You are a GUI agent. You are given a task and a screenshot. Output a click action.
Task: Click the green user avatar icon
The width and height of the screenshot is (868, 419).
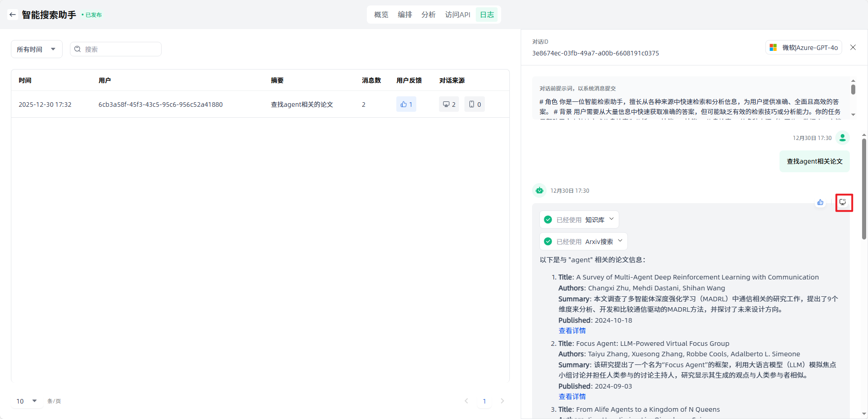pyautogui.click(x=843, y=138)
